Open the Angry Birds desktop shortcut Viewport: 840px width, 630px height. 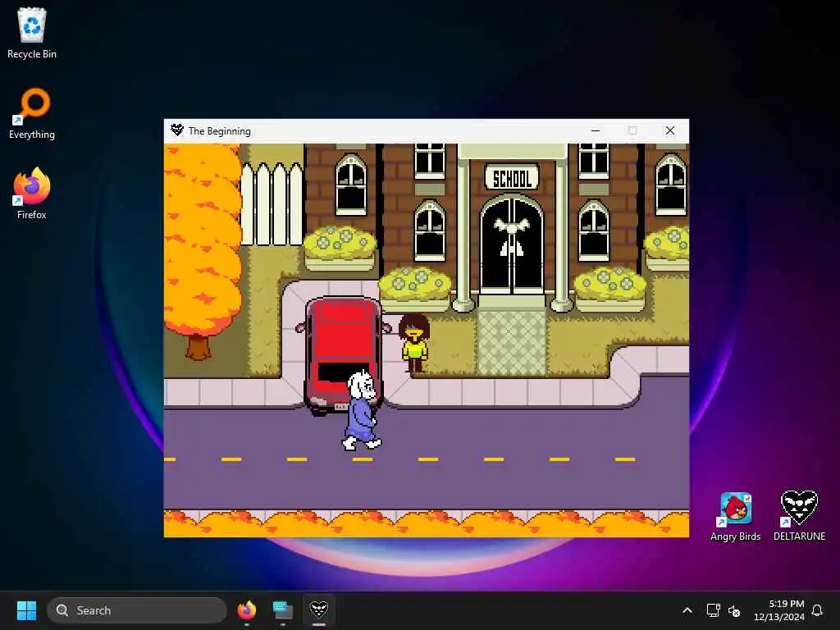click(735, 516)
